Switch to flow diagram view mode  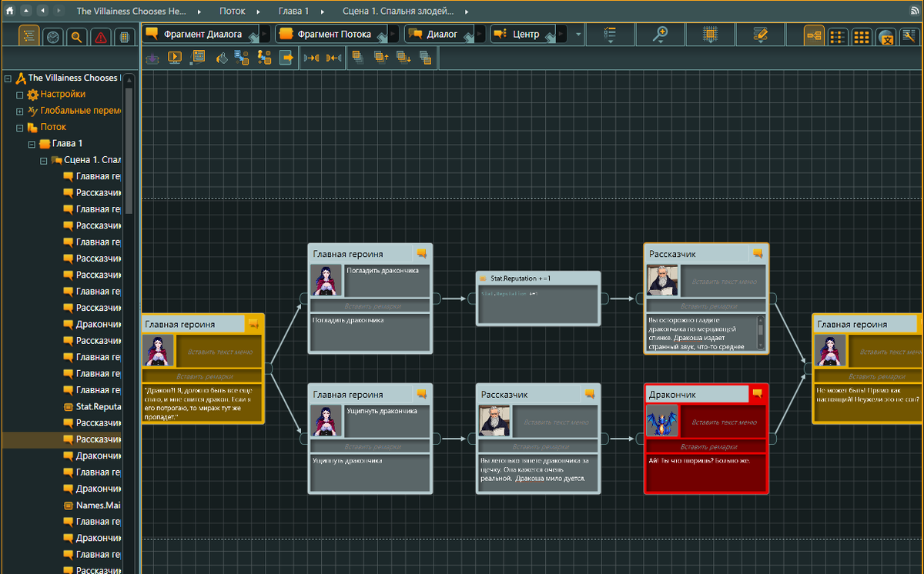(x=814, y=35)
